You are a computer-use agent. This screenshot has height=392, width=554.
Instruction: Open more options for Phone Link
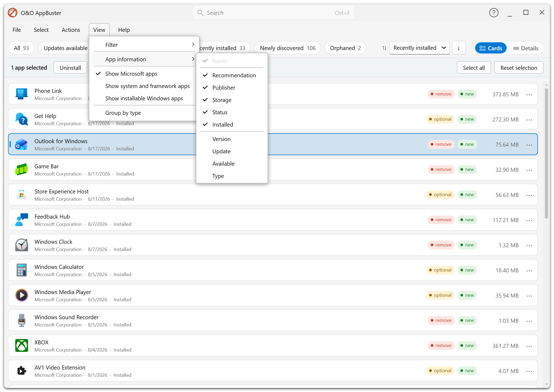coord(529,94)
